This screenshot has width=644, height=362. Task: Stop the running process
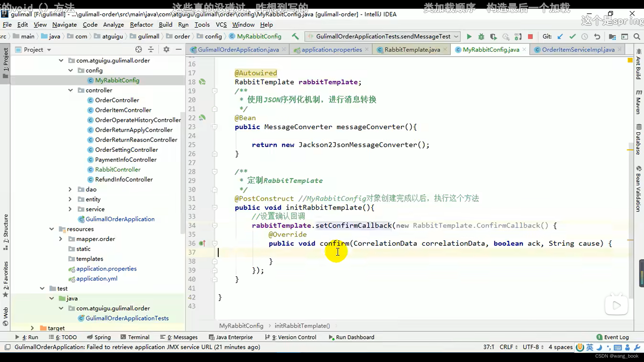coord(530,37)
